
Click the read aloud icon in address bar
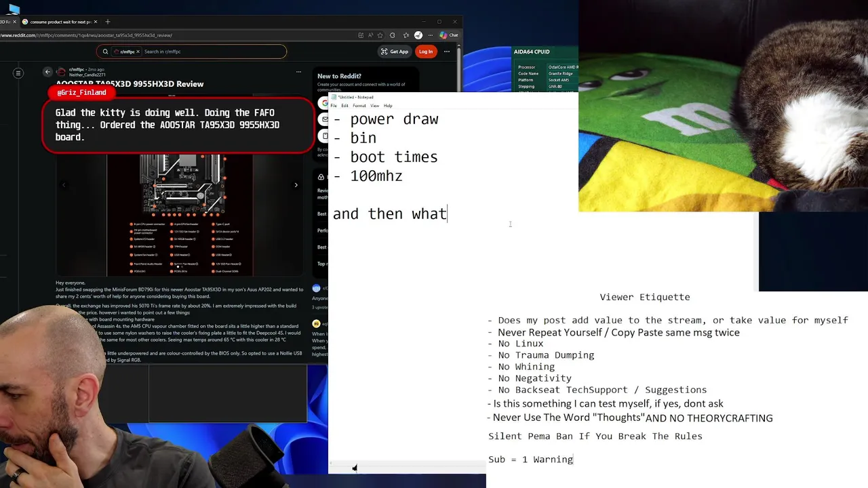[x=371, y=35]
